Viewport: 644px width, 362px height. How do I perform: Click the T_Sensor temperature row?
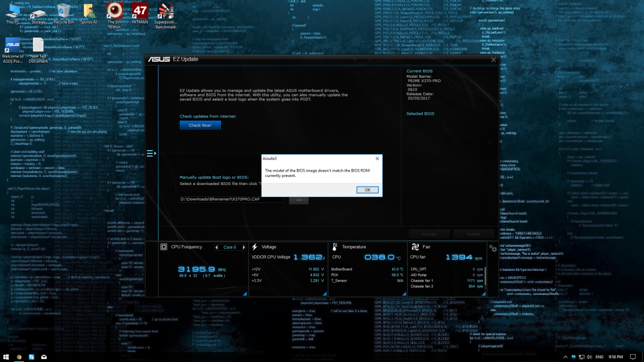coord(367,280)
